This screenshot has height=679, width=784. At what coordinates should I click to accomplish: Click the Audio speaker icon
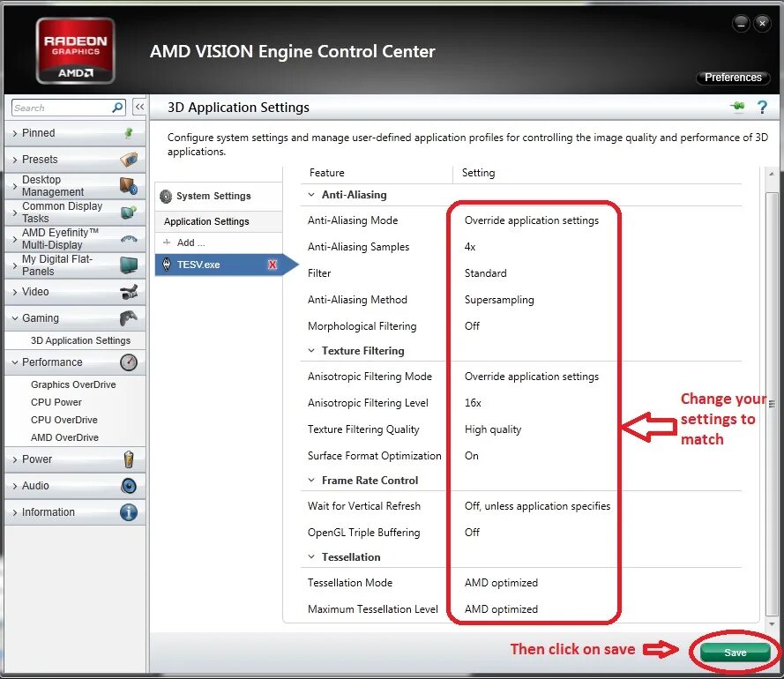tap(129, 486)
